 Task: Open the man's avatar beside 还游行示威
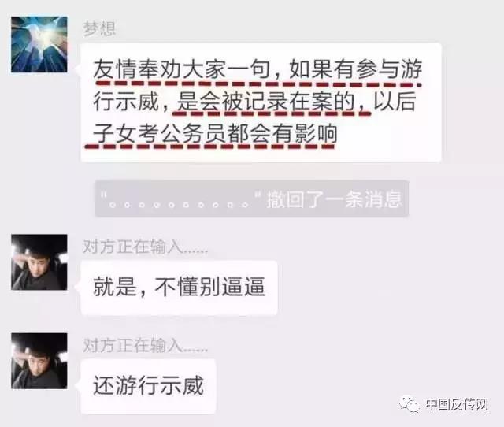pyautogui.click(x=39, y=361)
